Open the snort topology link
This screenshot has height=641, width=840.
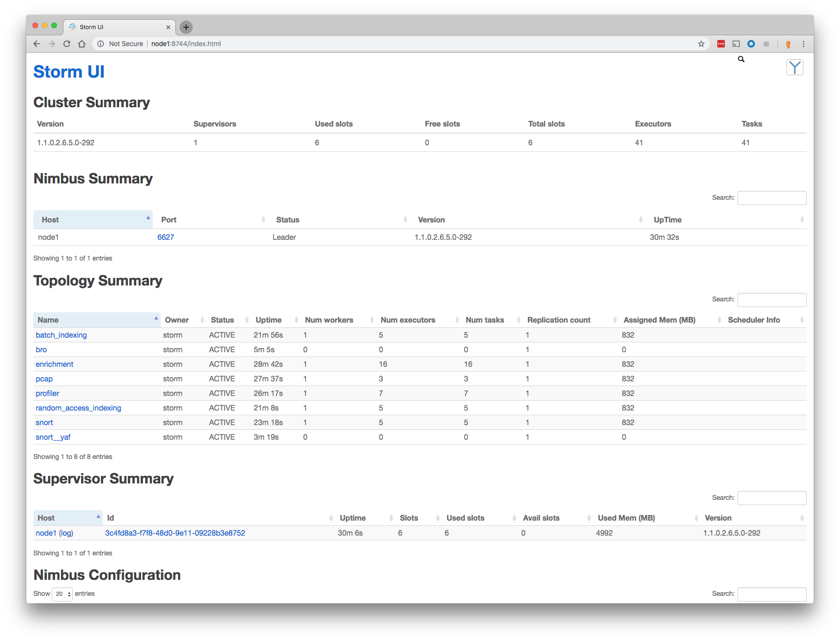pyautogui.click(x=44, y=422)
